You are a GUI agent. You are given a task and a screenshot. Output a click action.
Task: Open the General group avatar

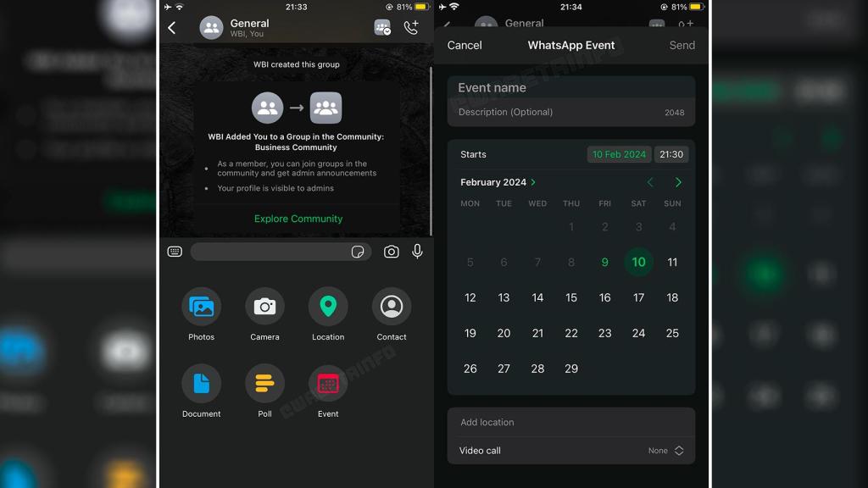point(211,28)
